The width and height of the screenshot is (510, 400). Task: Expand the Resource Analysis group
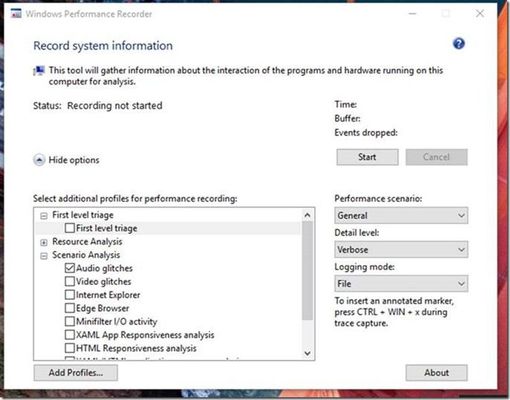[44, 242]
